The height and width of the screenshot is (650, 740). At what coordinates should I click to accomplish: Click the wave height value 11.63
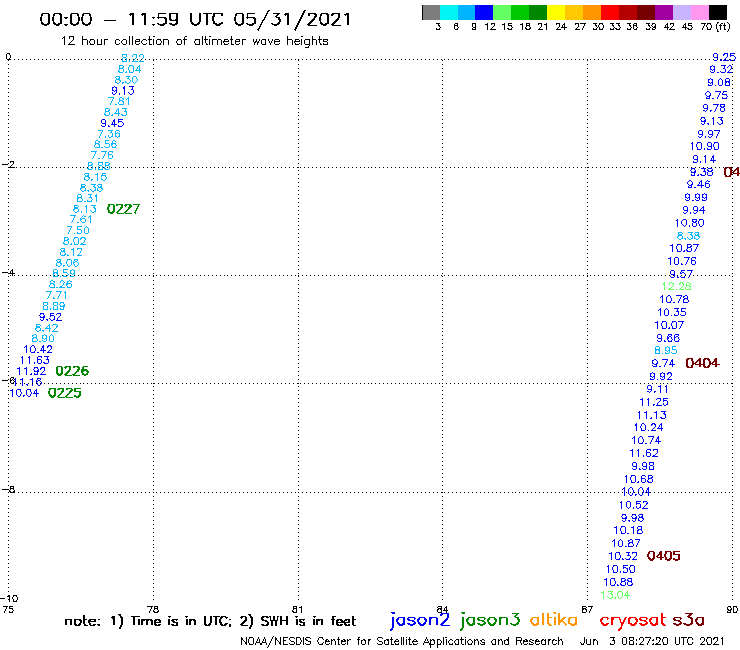(x=34, y=360)
